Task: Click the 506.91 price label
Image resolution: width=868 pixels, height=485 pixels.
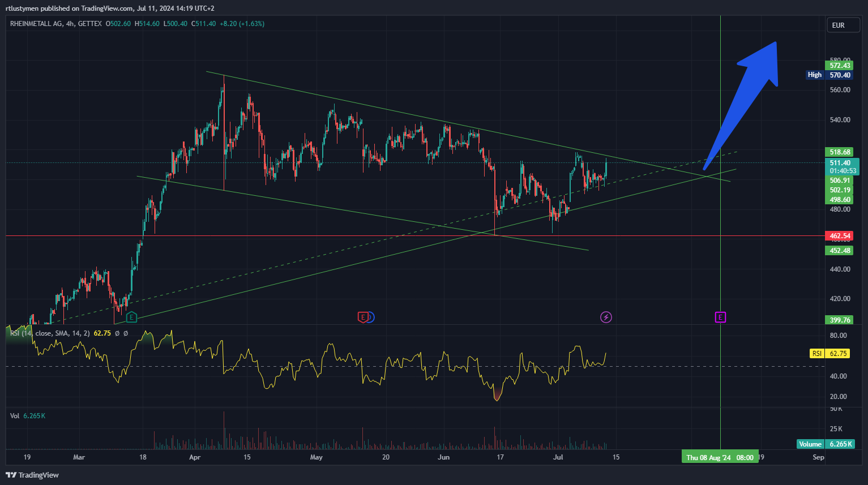Action: pos(840,181)
